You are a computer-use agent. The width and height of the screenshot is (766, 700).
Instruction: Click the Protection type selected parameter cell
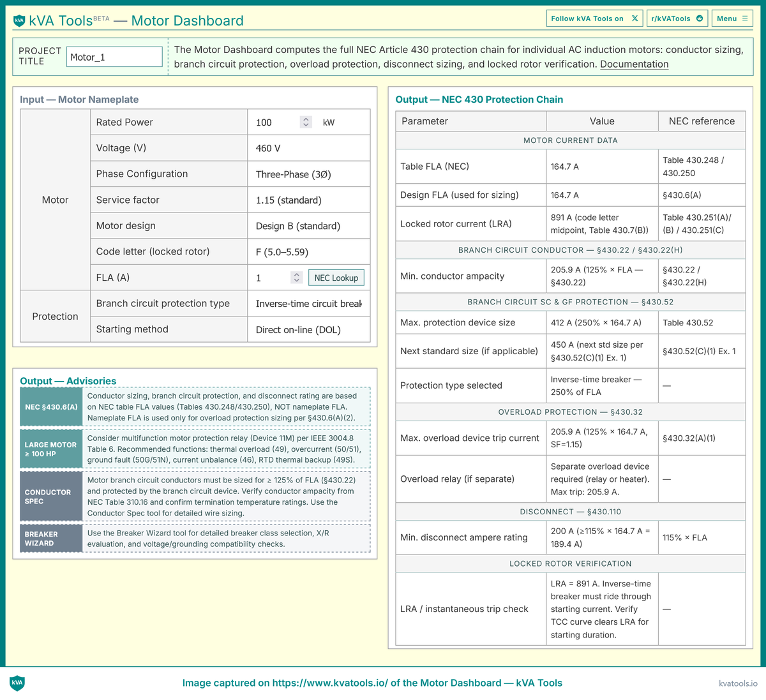[x=471, y=385]
